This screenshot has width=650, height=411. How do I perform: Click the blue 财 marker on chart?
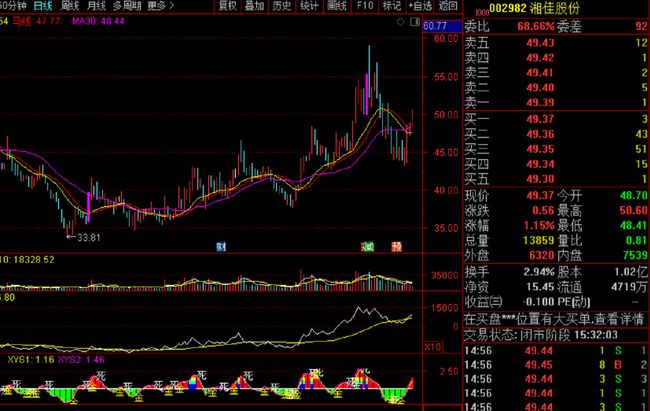(x=221, y=245)
